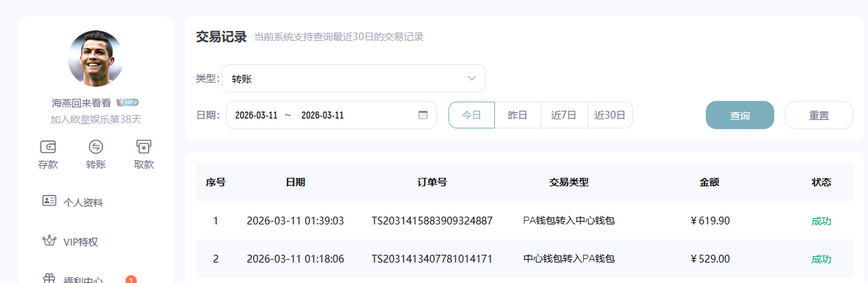
Task: Click the 存款 label under wallet icon
Action: point(48,164)
